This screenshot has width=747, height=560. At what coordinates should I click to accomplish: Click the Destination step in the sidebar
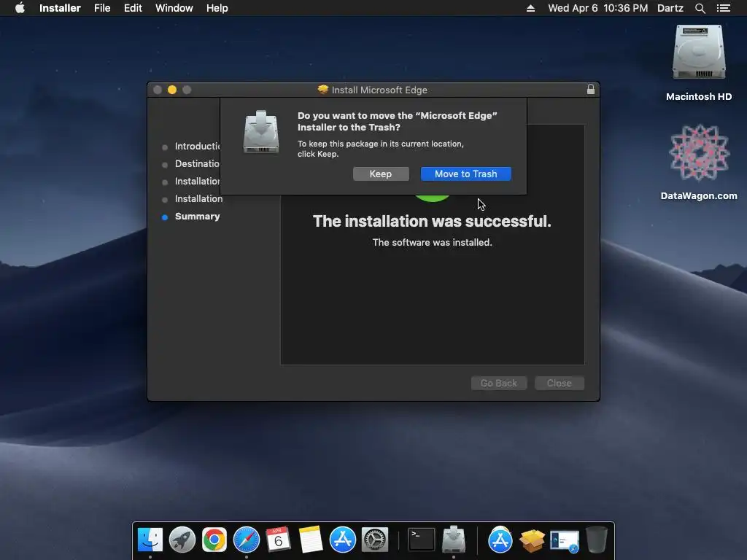[197, 164]
